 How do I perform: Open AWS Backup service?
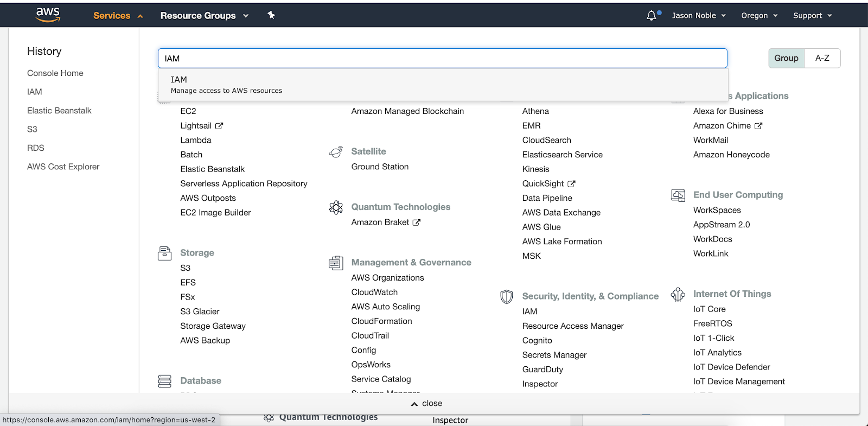205,341
